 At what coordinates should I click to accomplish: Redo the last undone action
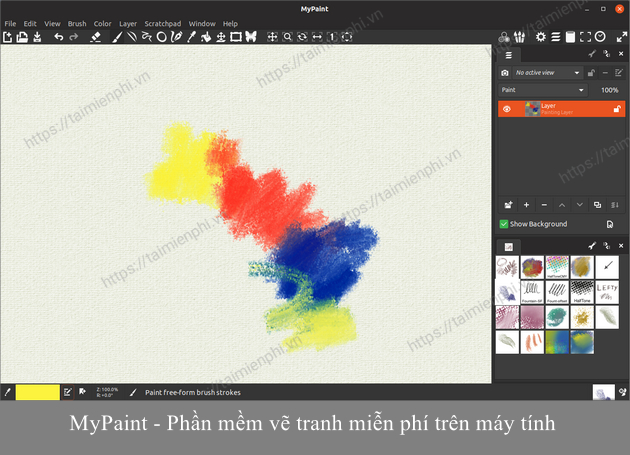tap(74, 37)
